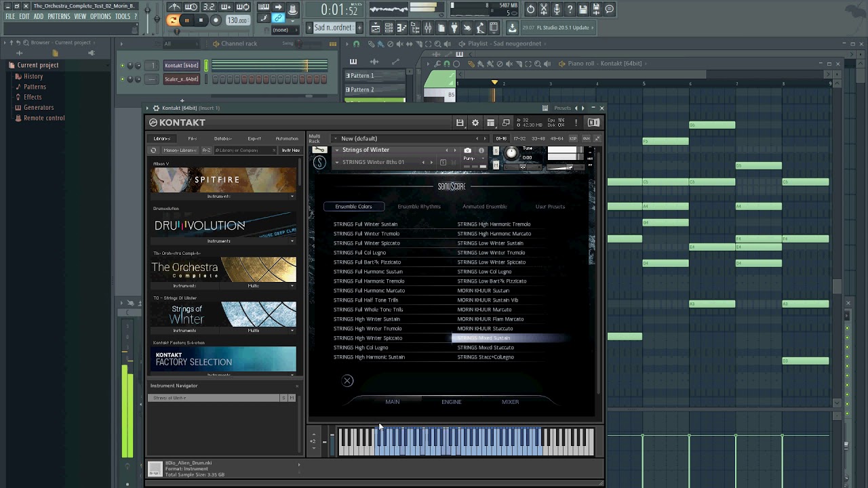Click Kontakt's workspace layout icon

[490, 123]
